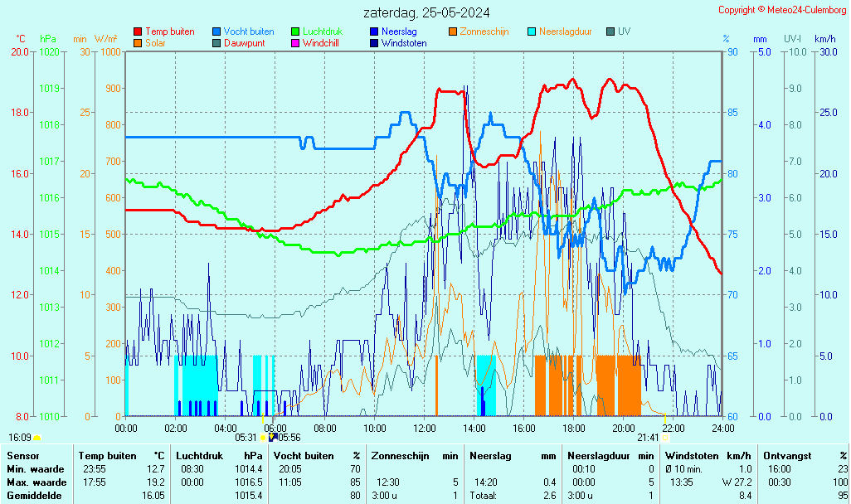Click the moon icon before 05:56

[273, 438]
